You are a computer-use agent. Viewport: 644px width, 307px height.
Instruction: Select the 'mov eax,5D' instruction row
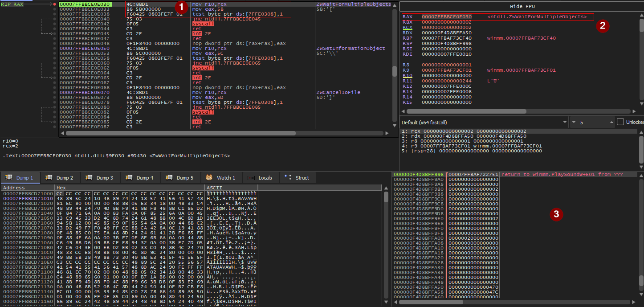[225, 97]
